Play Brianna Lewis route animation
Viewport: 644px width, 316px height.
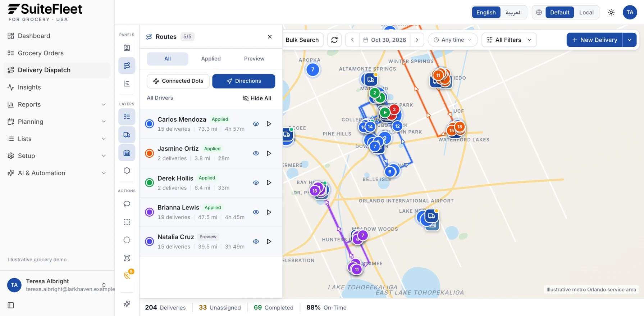[x=269, y=212]
